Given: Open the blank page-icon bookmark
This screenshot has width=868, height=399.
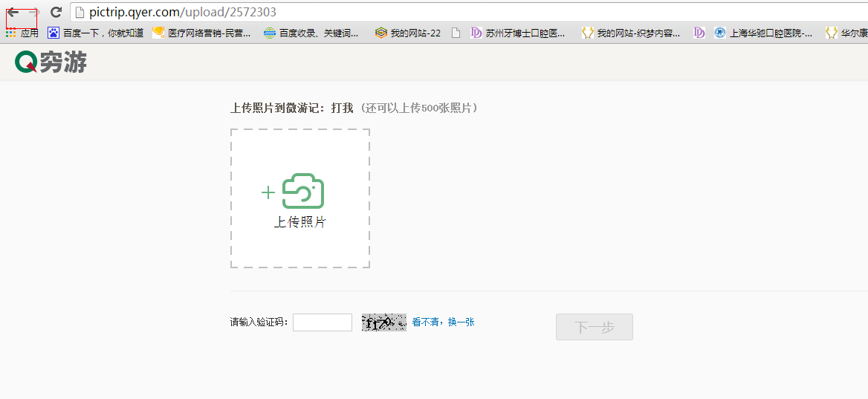Looking at the screenshot, I should click(456, 33).
